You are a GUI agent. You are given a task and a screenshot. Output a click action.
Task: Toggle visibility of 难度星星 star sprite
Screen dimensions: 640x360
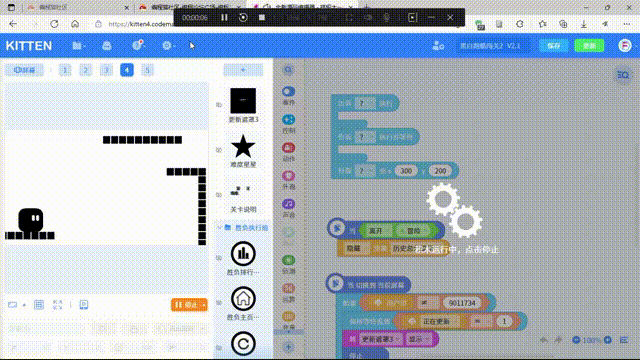pos(219,150)
